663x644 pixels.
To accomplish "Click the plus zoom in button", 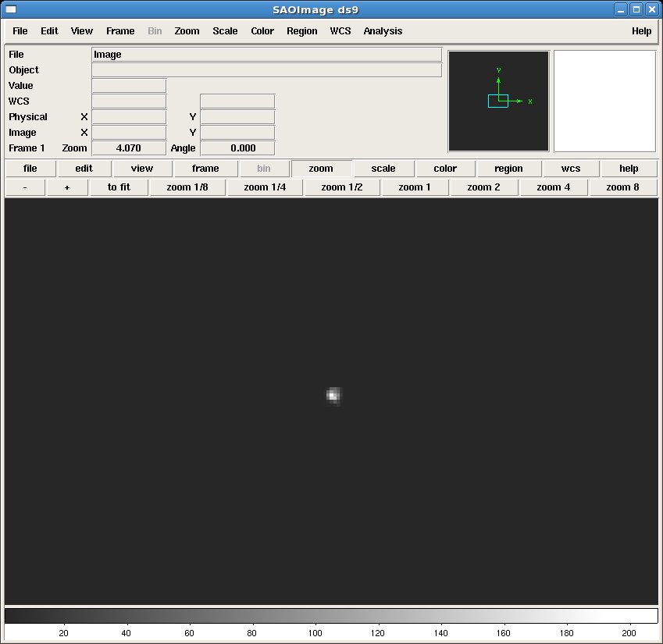I will [x=67, y=187].
